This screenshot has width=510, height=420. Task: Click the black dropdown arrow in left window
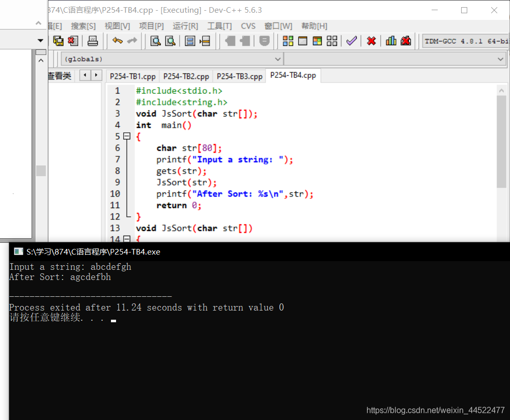tap(40, 41)
